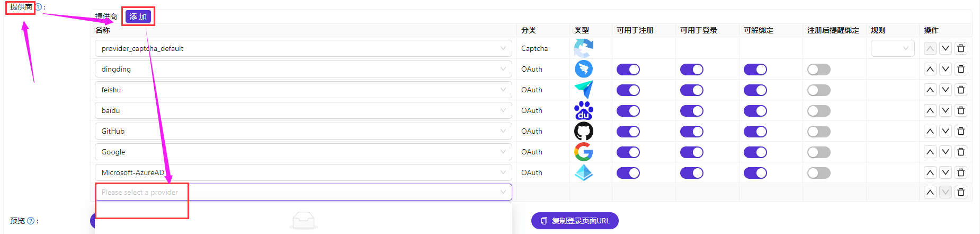Click the 注册后提醒绑定 column header

(x=833, y=30)
